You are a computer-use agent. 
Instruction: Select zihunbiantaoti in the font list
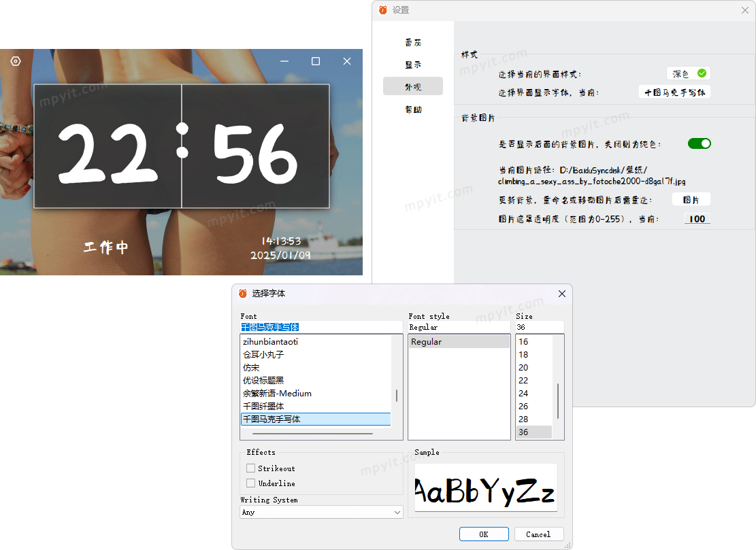(316, 341)
